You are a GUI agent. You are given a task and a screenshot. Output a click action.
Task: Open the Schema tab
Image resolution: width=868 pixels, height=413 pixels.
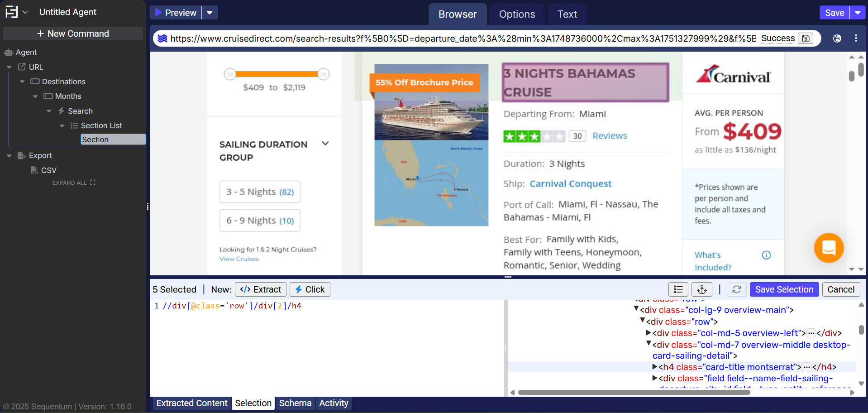pos(295,403)
